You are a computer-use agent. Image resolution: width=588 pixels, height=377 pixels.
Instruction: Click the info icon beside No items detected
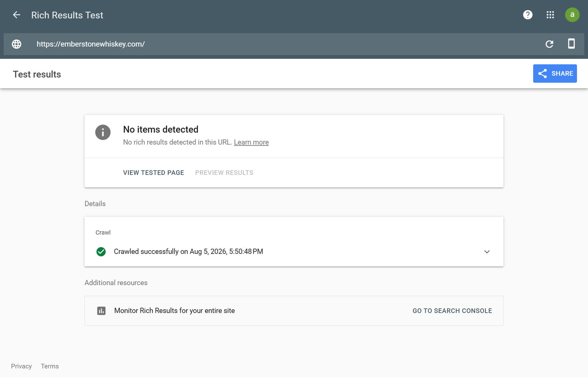pyautogui.click(x=103, y=132)
